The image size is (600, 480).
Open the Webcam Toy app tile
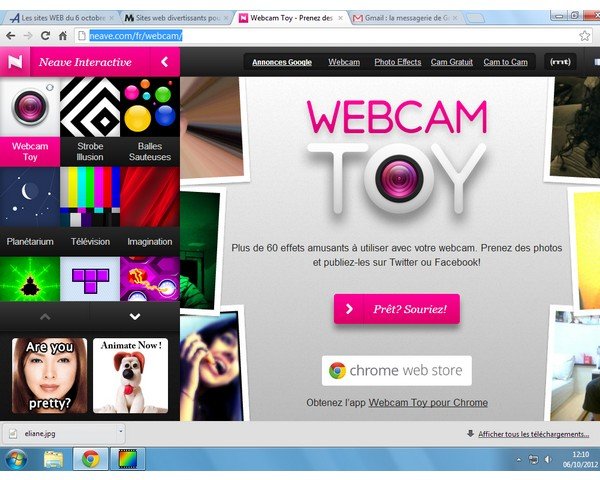pos(30,122)
